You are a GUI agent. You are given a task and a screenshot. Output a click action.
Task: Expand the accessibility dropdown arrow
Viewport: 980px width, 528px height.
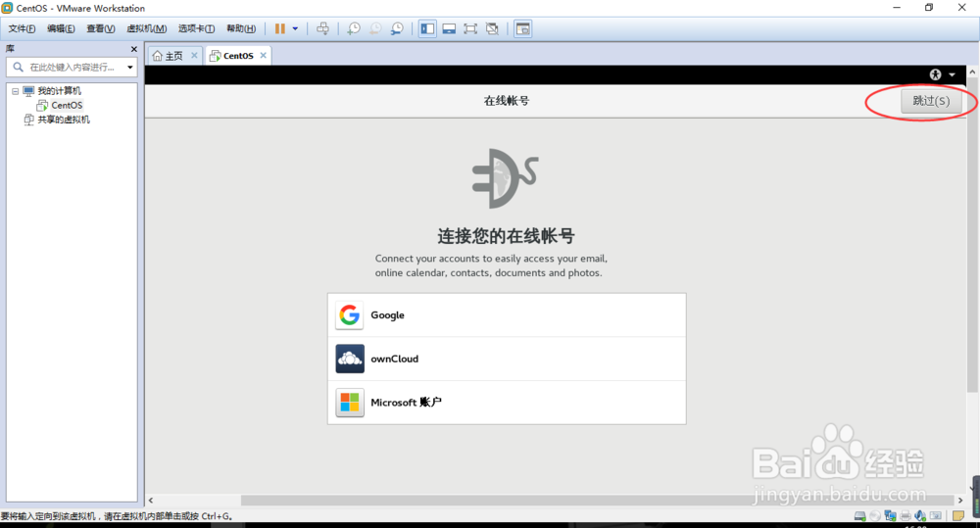pyautogui.click(x=952, y=74)
